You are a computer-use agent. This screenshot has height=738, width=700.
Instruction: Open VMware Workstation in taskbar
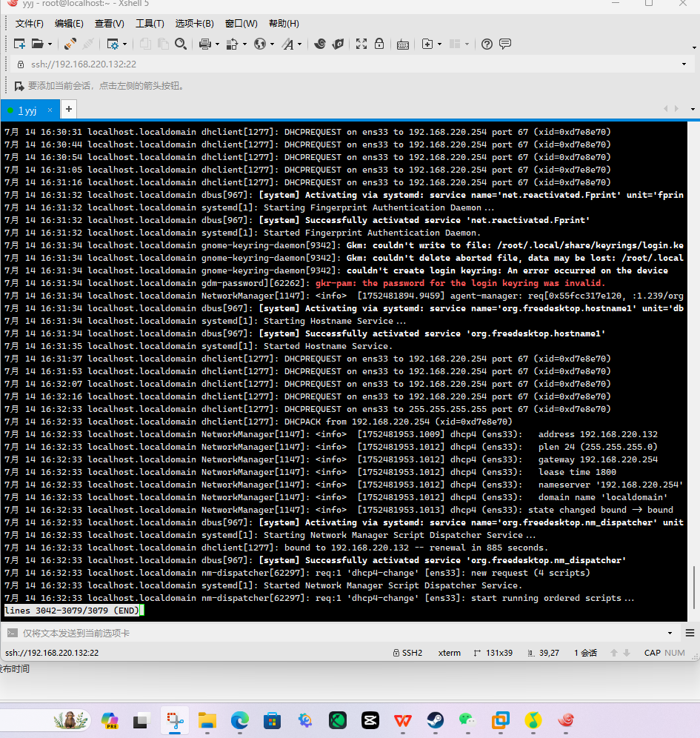coord(501,720)
